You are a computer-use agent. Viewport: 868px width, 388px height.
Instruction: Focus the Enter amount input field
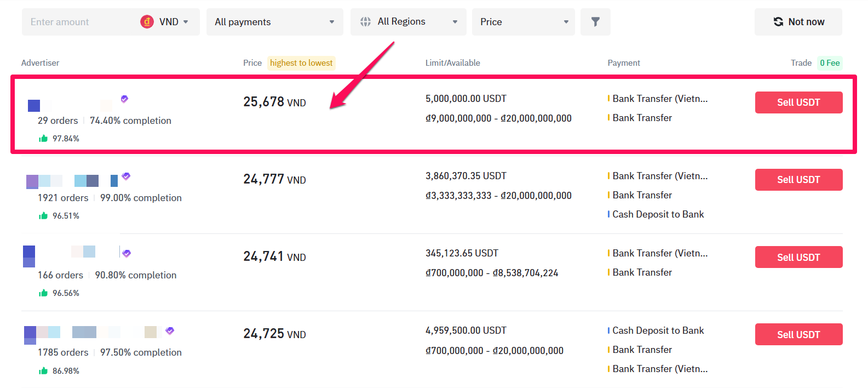[77, 22]
